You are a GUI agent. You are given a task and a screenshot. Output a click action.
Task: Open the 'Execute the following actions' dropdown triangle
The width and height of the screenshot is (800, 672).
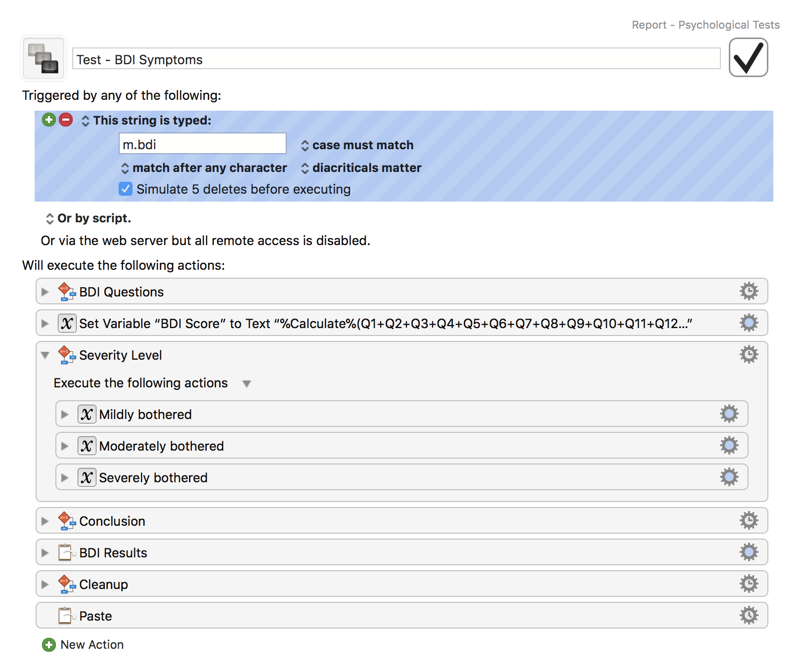pos(247,383)
